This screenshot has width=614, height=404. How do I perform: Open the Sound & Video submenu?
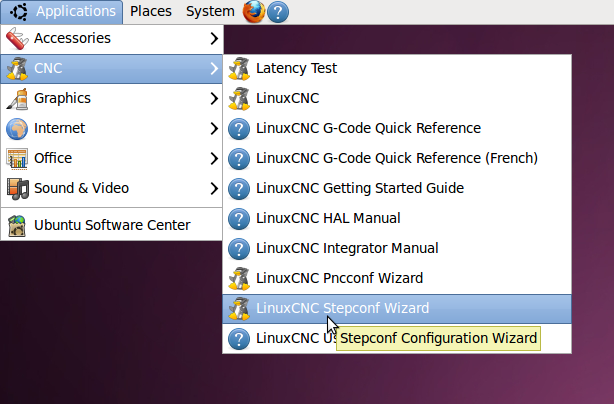point(112,188)
